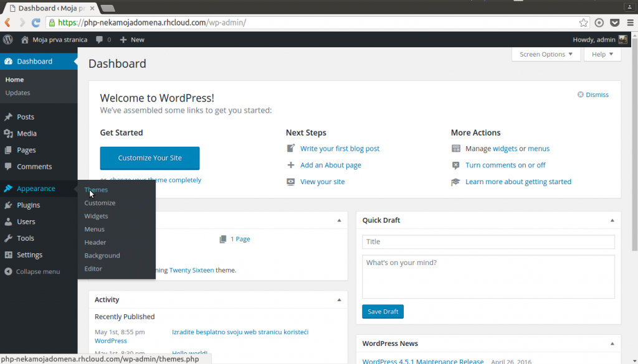This screenshot has width=638, height=364.
Task: Open the comments bubble icon in admin bar
Action: [99, 40]
